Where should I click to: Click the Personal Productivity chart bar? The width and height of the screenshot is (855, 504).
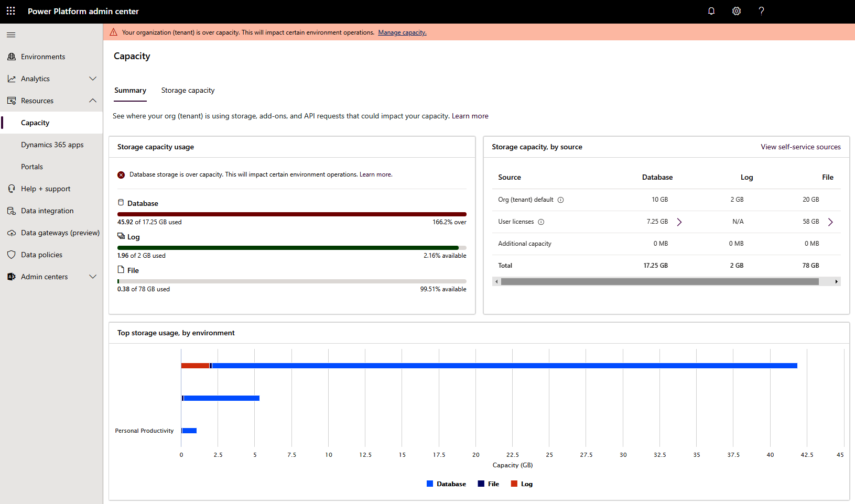[189, 431]
